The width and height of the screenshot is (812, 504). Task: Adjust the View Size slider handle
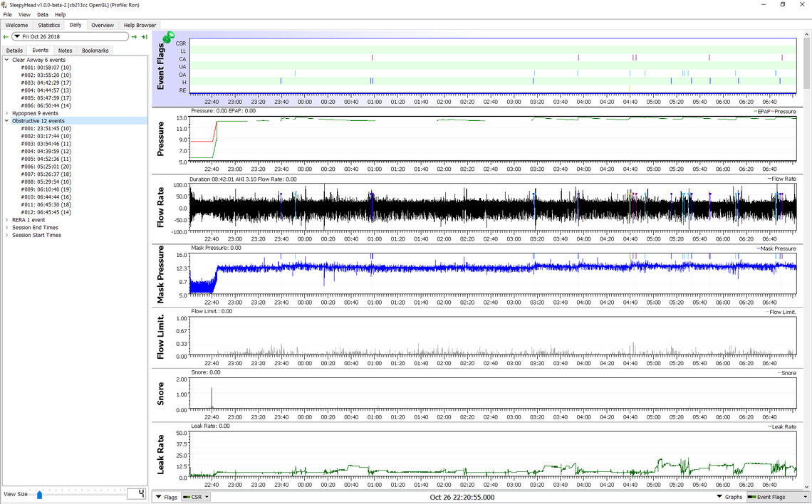click(39, 495)
